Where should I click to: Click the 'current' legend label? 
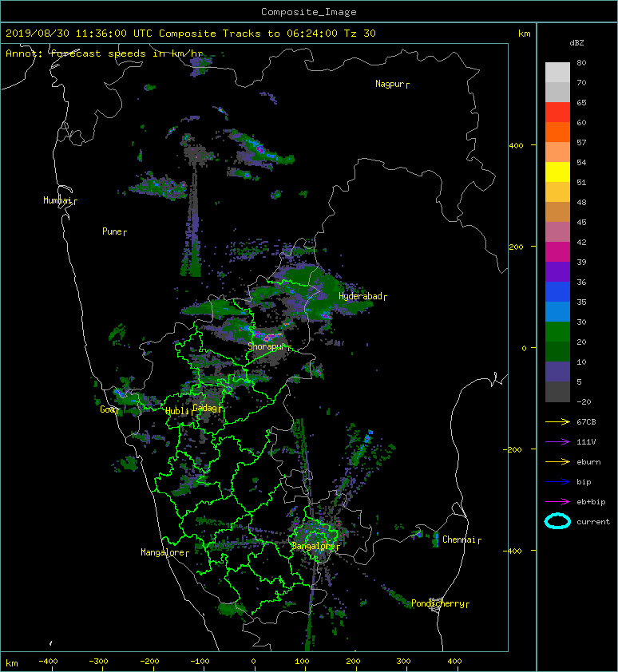point(593,522)
